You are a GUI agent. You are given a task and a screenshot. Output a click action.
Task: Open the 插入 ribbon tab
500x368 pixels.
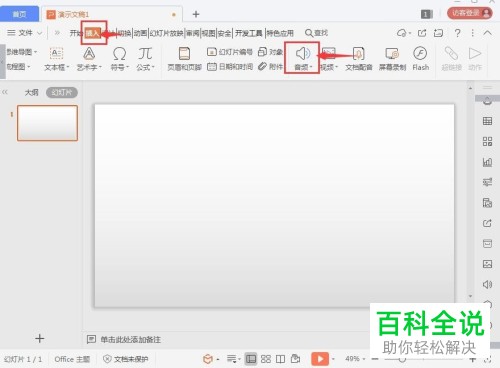tap(93, 33)
